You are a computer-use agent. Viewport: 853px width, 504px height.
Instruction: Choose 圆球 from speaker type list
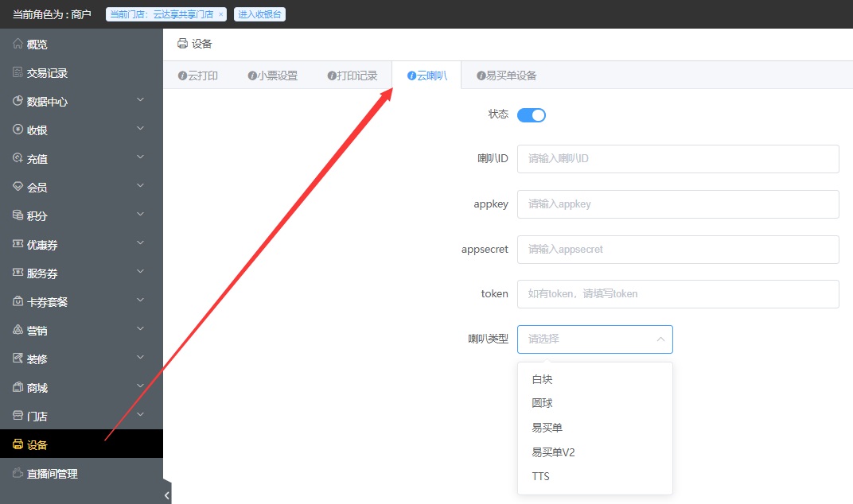(x=595, y=403)
